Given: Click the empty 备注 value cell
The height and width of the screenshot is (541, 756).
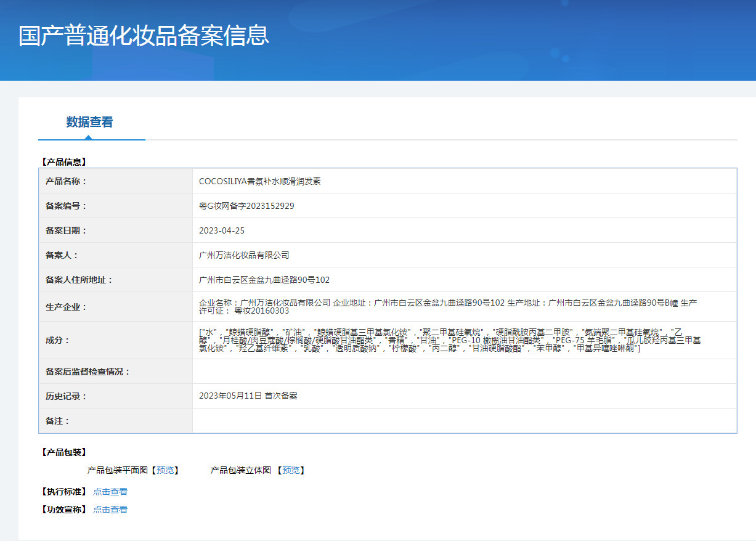Looking at the screenshot, I should (465, 421).
